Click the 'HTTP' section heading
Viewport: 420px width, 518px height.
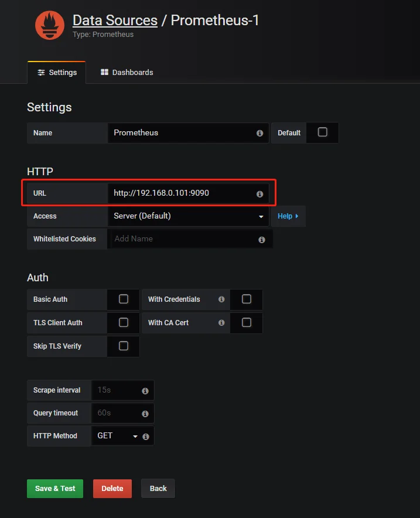(40, 172)
